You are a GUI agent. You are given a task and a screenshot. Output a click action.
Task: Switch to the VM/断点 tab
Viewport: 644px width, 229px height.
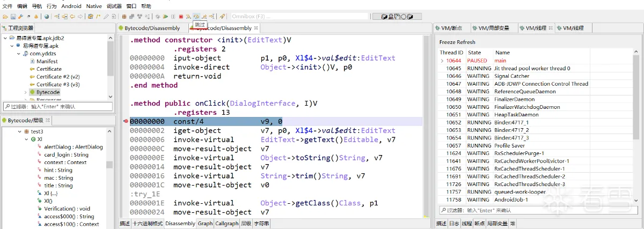[x=451, y=28]
